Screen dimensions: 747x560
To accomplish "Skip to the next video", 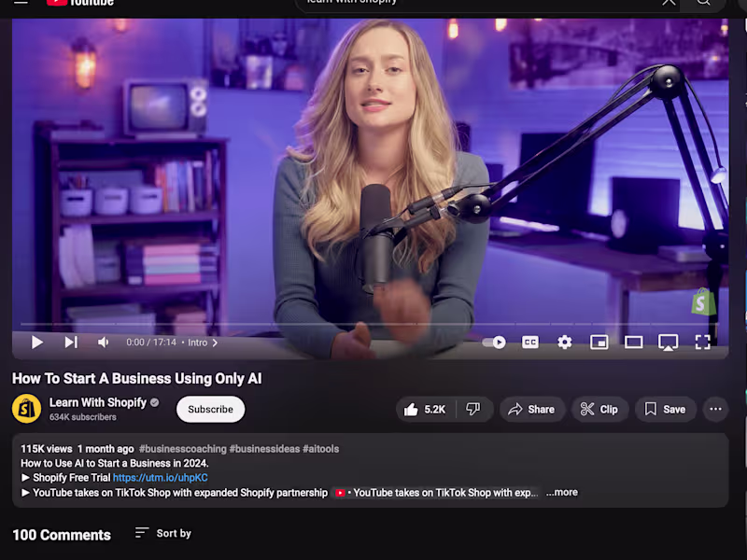I will click(72, 343).
